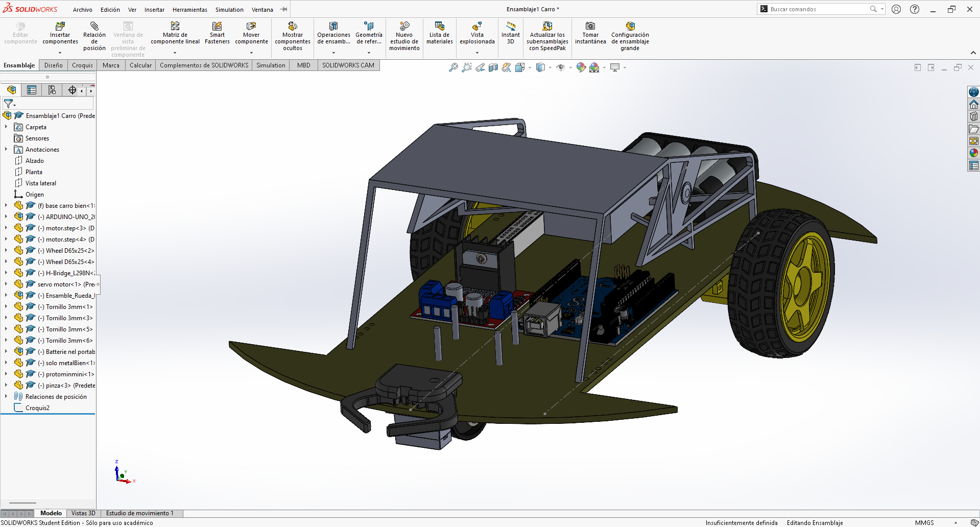Open the Simulation menu
980x527 pixels.
pos(229,9)
